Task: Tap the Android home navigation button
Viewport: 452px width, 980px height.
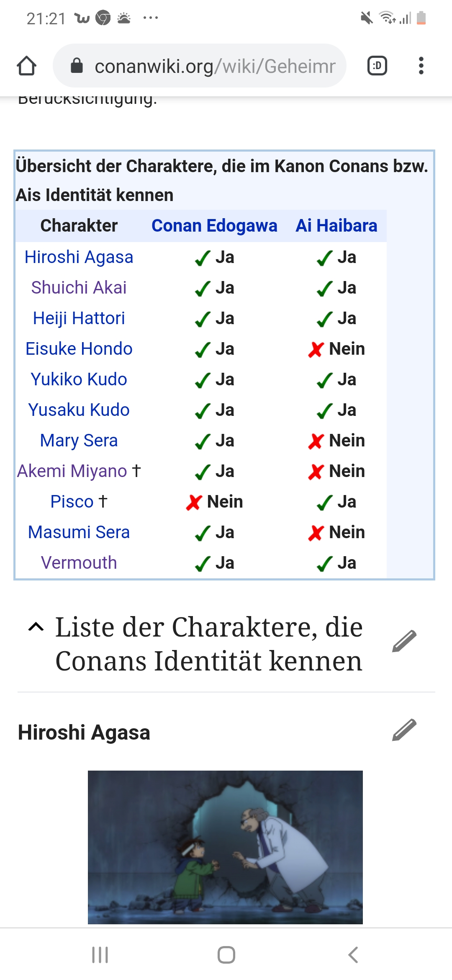Action: click(226, 955)
